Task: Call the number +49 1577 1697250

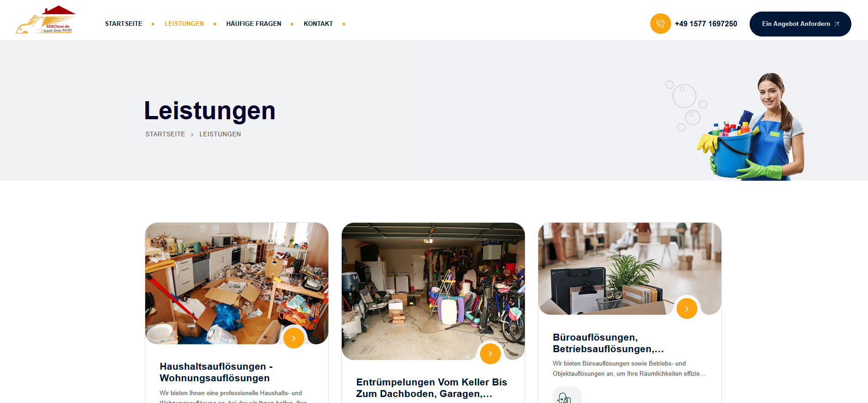Action: pyautogui.click(x=706, y=24)
